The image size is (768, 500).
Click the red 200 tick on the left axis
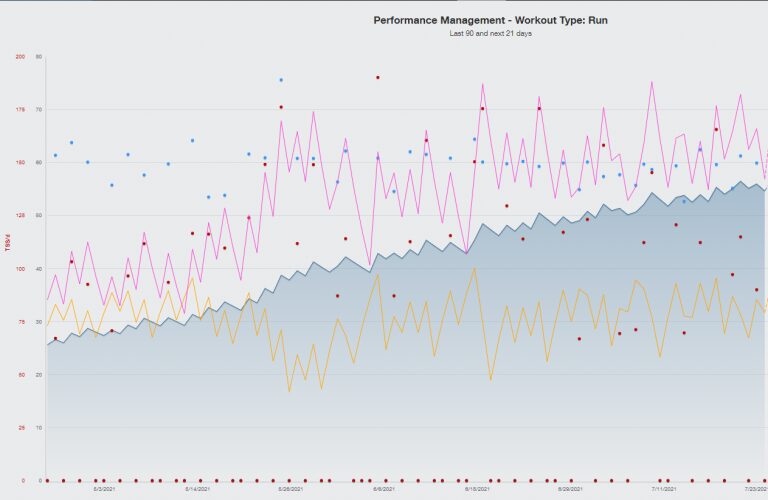click(20, 57)
